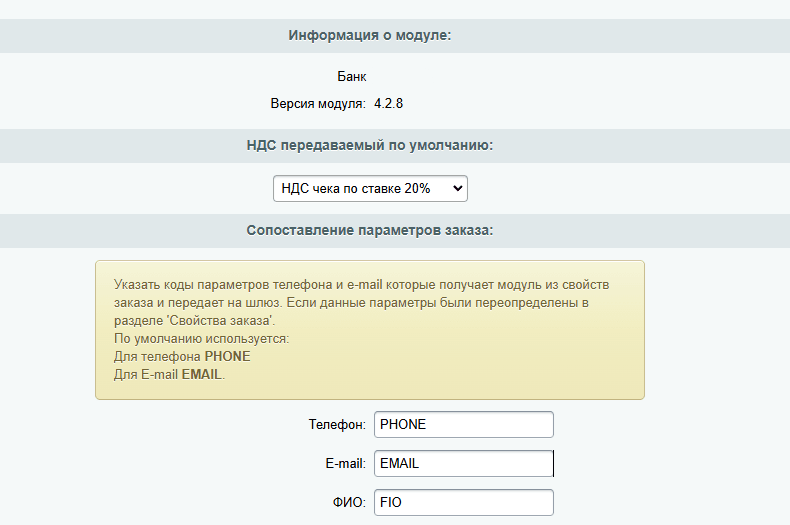
Task: Click the Сопоставление параметров заказа header
Action: pos(370,230)
